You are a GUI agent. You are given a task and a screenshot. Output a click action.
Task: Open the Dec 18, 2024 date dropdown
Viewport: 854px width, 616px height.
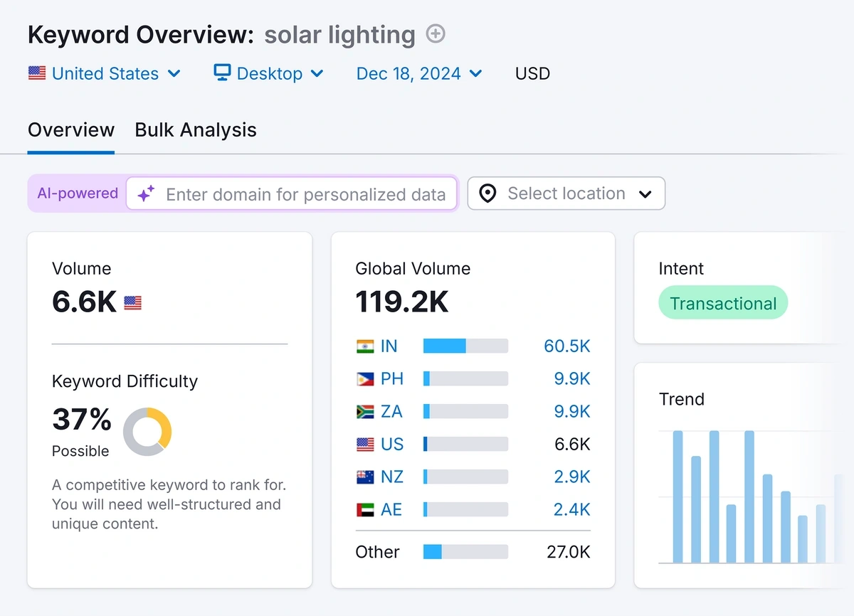(419, 73)
